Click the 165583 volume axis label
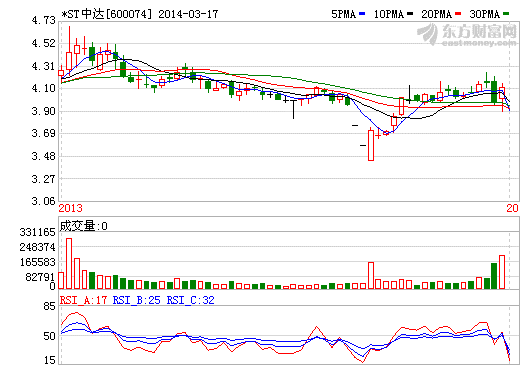Screen dimensions: 520x365 click(37, 262)
